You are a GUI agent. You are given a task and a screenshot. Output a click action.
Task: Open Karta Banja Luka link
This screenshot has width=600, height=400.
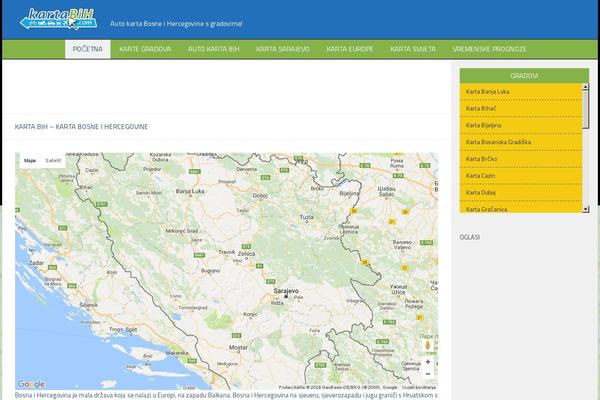521,92
